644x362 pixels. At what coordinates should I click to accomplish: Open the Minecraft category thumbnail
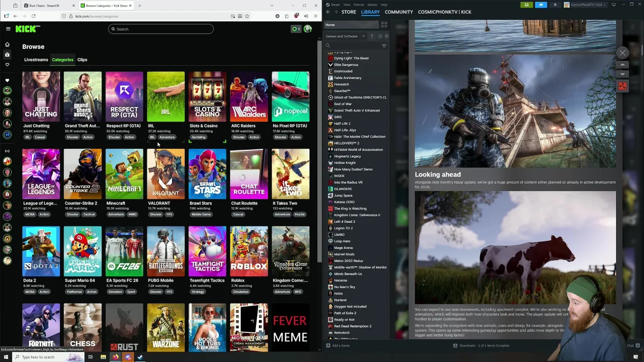click(x=124, y=174)
